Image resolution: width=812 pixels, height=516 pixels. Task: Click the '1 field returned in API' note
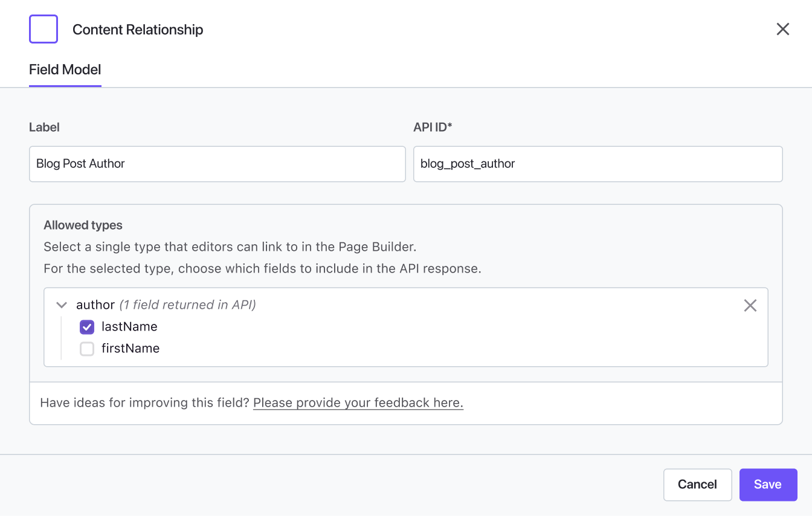(x=187, y=305)
